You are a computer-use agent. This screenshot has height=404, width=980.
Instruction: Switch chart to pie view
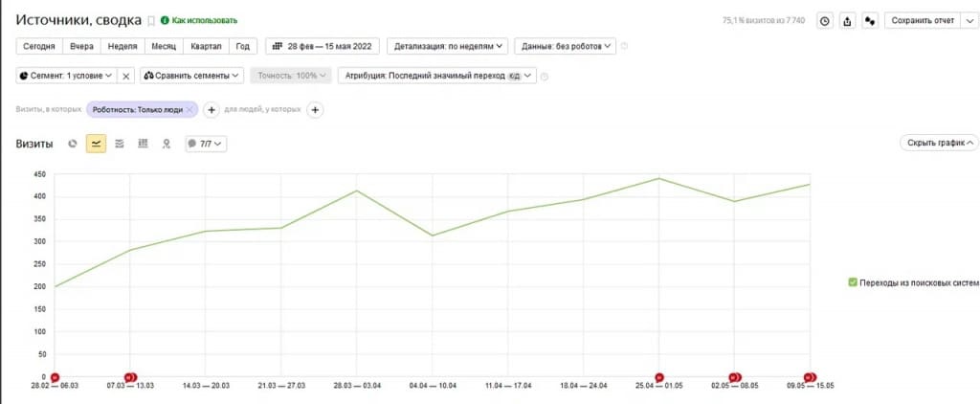click(x=73, y=144)
